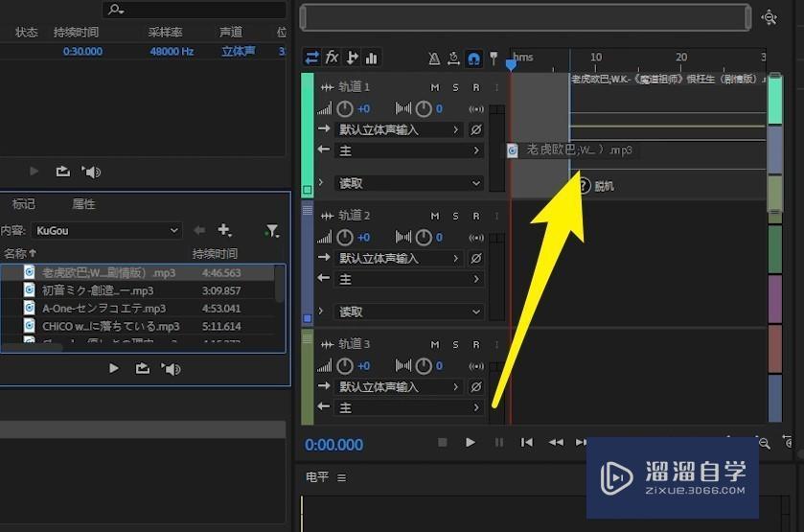804x532 pixels.
Task: Toggle Track 2 sum to mono icon
Action: [x=476, y=238]
